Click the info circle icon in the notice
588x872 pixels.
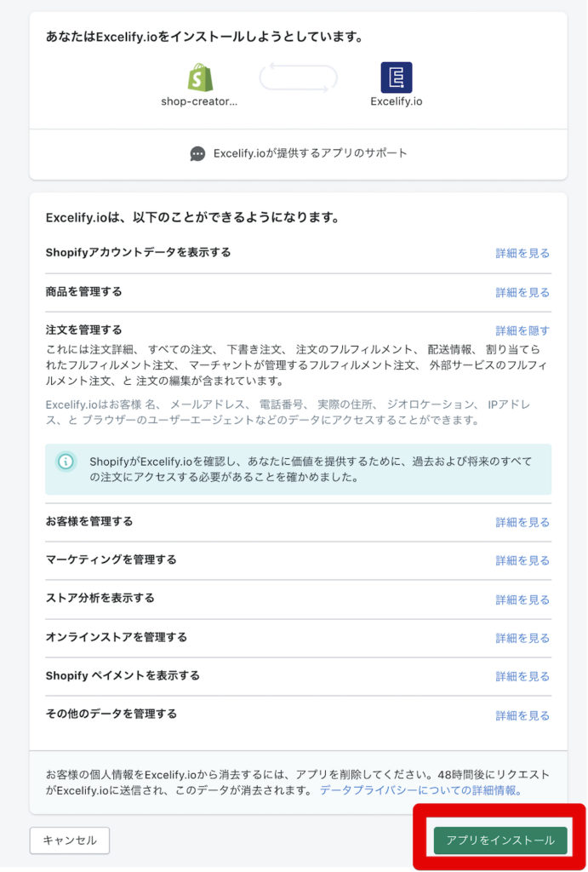click(x=66, y=462)
